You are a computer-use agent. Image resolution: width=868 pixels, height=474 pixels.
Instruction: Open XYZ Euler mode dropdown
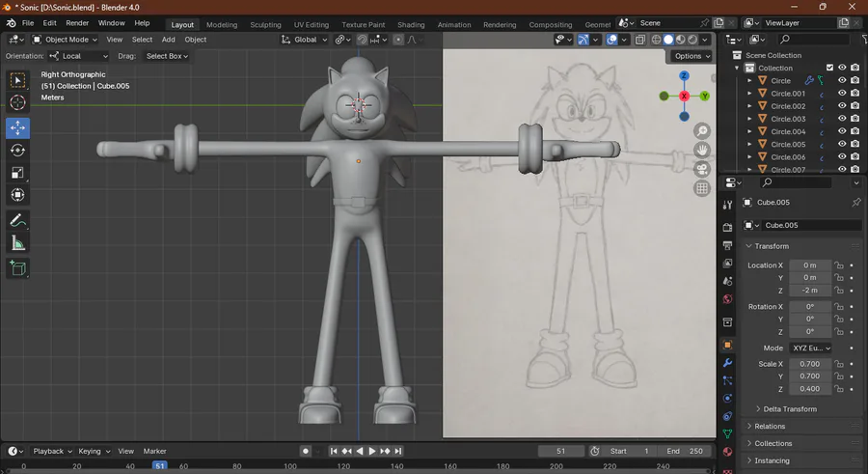811,349
